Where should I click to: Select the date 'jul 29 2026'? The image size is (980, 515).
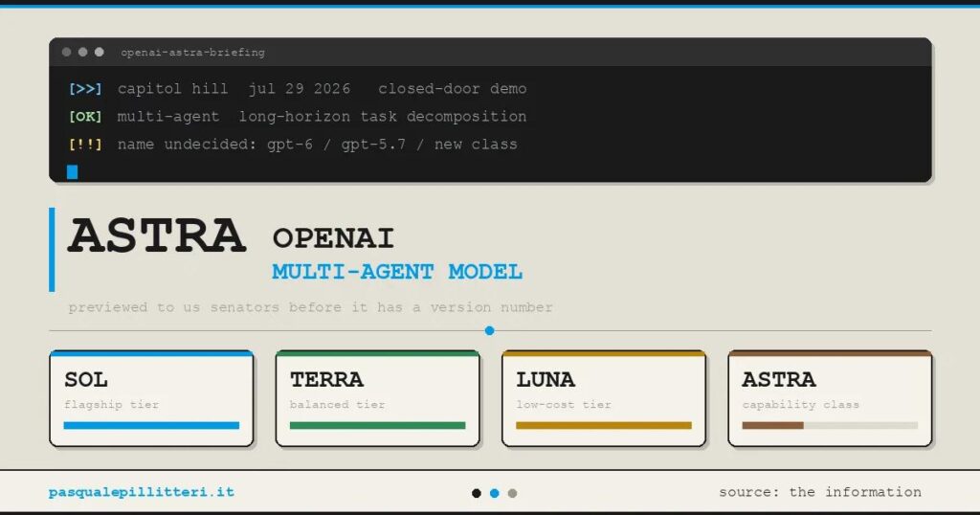(x=300, y=89)
